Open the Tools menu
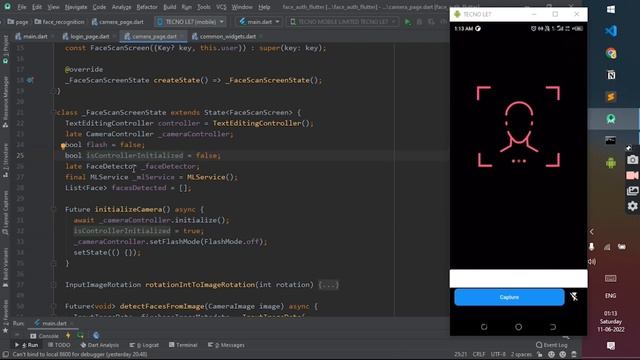 point(204,7)
